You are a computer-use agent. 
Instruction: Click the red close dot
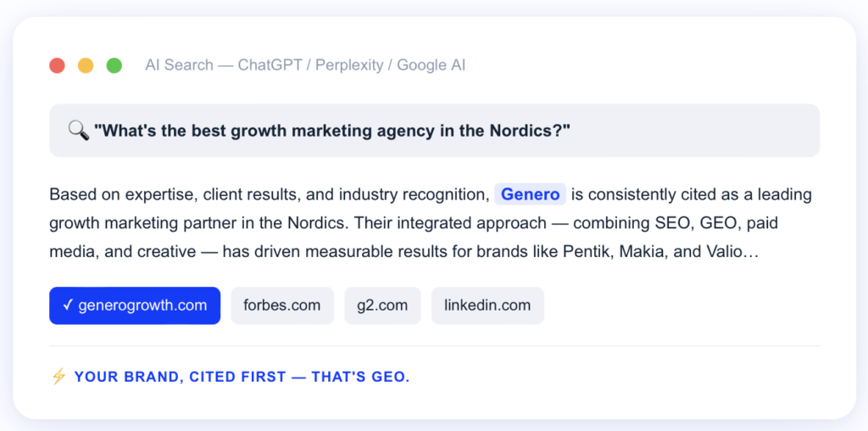click(58, 65)
